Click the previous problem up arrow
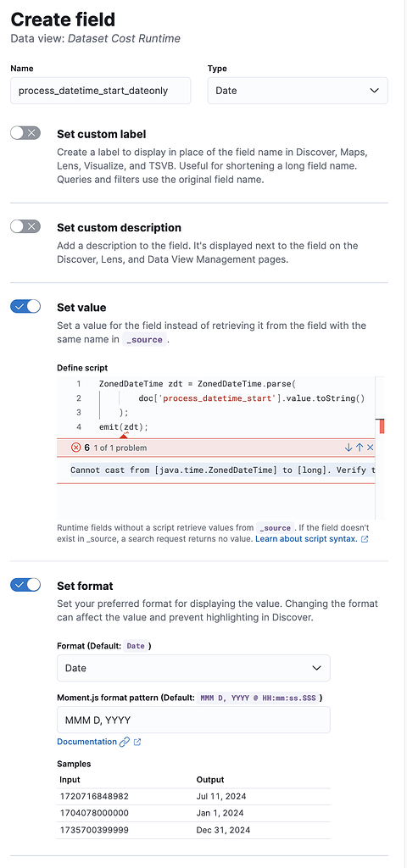 (x=360, y=448)
